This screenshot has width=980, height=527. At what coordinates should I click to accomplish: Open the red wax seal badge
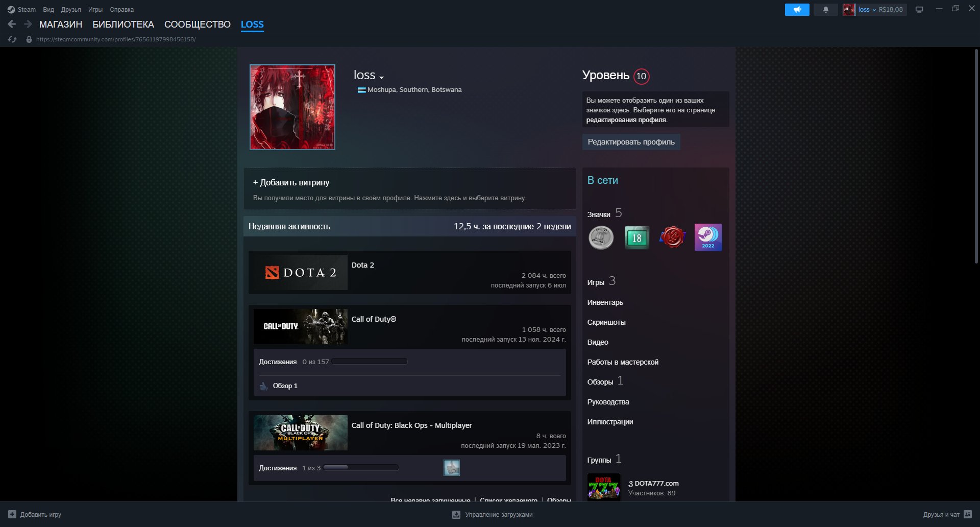point(673,237)
